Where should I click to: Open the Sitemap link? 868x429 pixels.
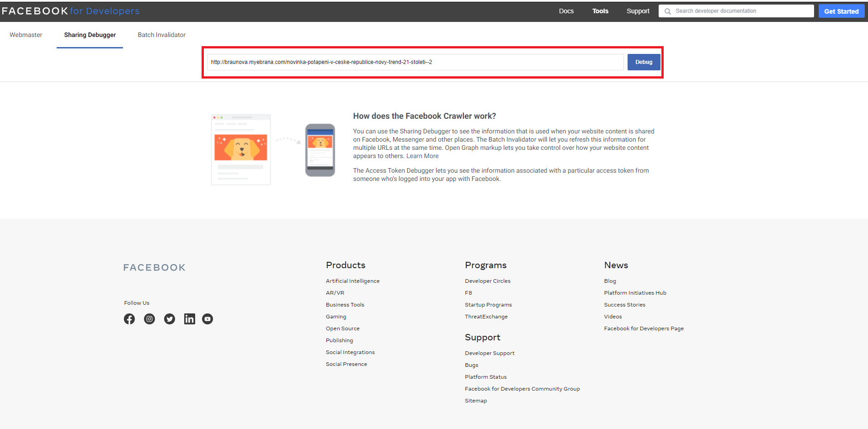pyautogui.click(x=476, y=401)
